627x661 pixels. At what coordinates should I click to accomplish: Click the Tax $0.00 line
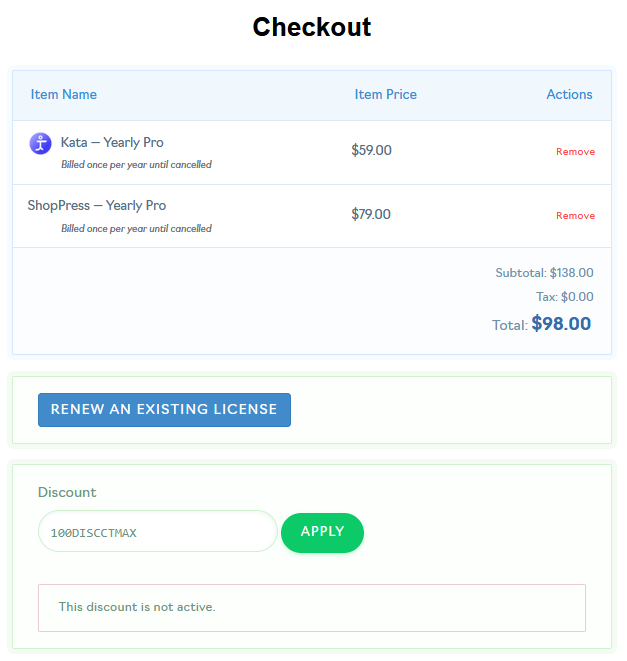point(564,297)
